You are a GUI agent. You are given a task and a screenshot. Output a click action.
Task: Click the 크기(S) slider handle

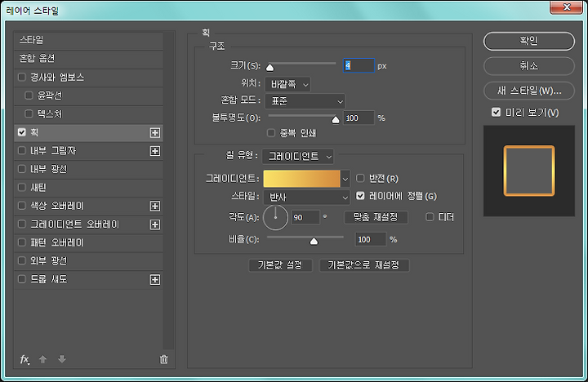point(269,67)
